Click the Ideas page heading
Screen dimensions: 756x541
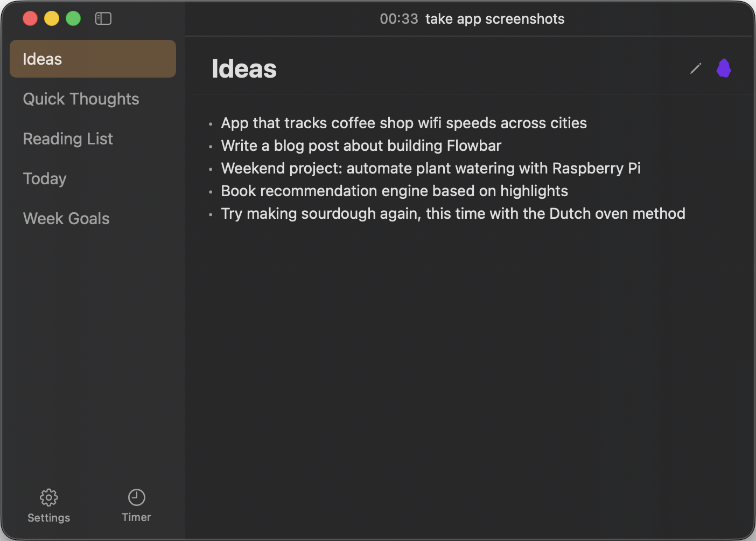coord(244,69)
